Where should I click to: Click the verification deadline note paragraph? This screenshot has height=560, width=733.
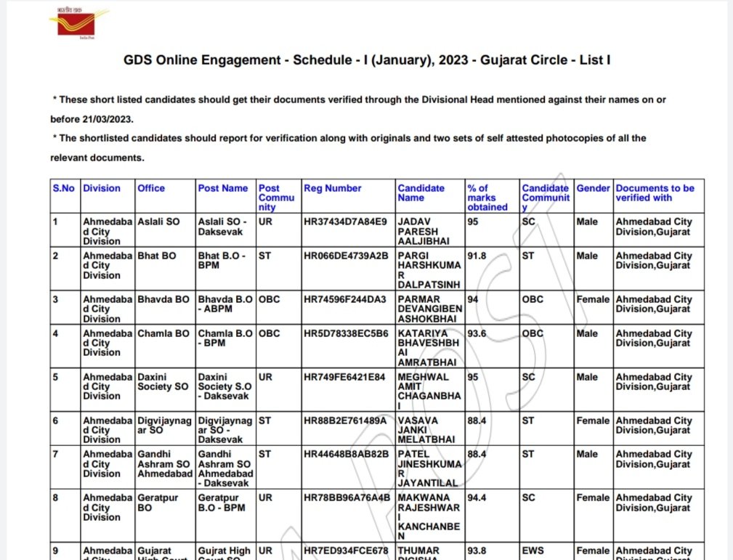[359, 109]
